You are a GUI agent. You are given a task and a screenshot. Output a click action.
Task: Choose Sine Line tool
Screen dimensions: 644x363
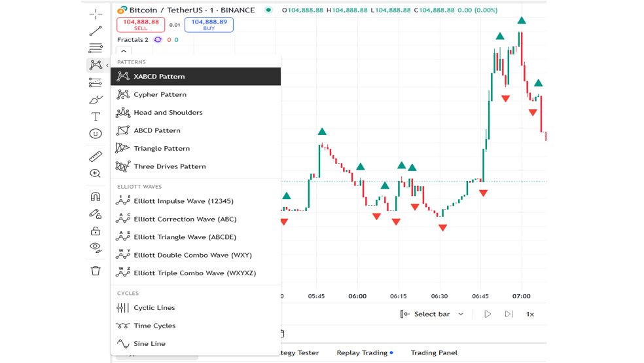(196, 344)
